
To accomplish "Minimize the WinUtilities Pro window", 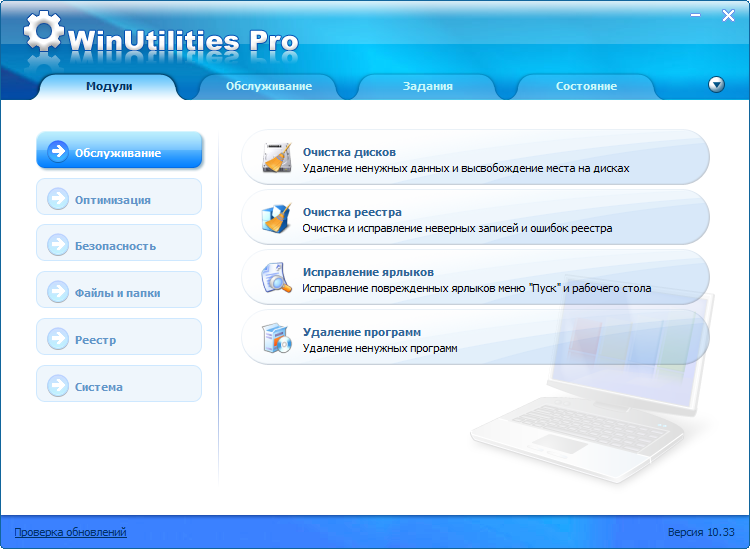I will click(x=695, y=15).
